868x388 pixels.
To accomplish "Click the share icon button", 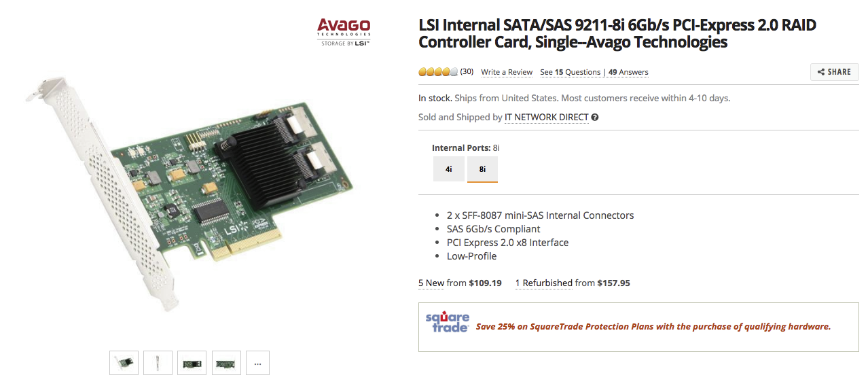I will [834, 72].
